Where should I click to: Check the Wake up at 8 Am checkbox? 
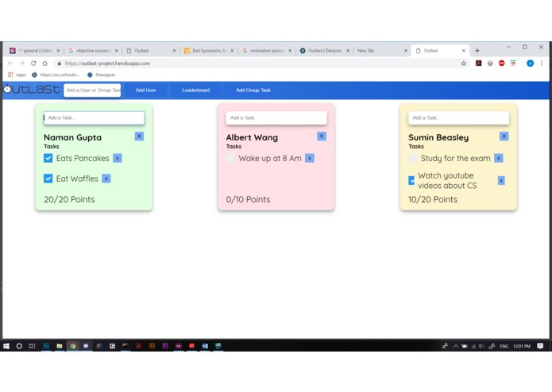coord(230,158)
